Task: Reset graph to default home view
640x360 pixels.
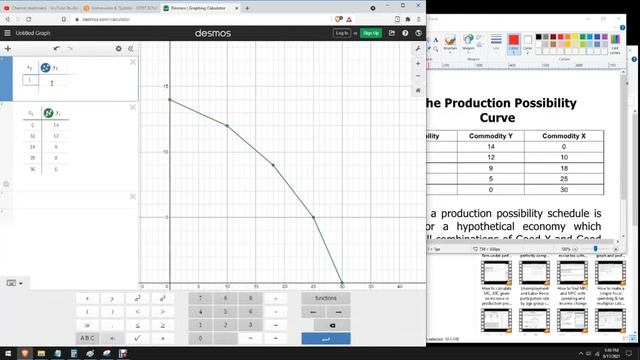Action: pyautogui.click(x=418, y=90)
